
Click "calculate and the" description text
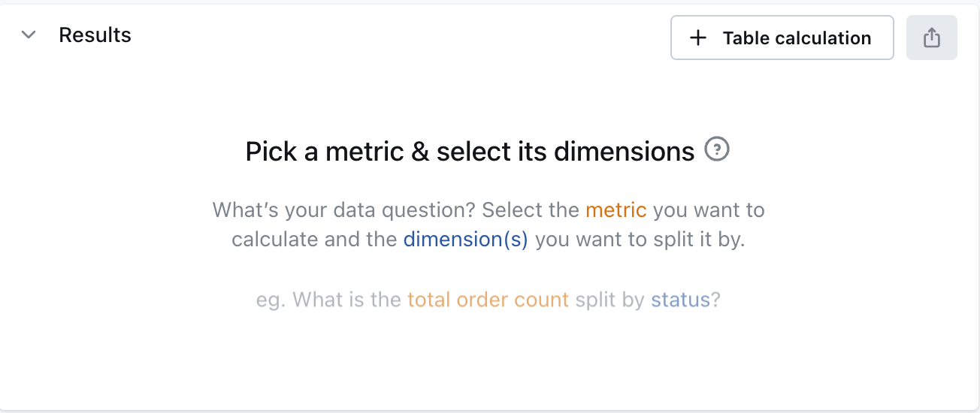(314, 240)
